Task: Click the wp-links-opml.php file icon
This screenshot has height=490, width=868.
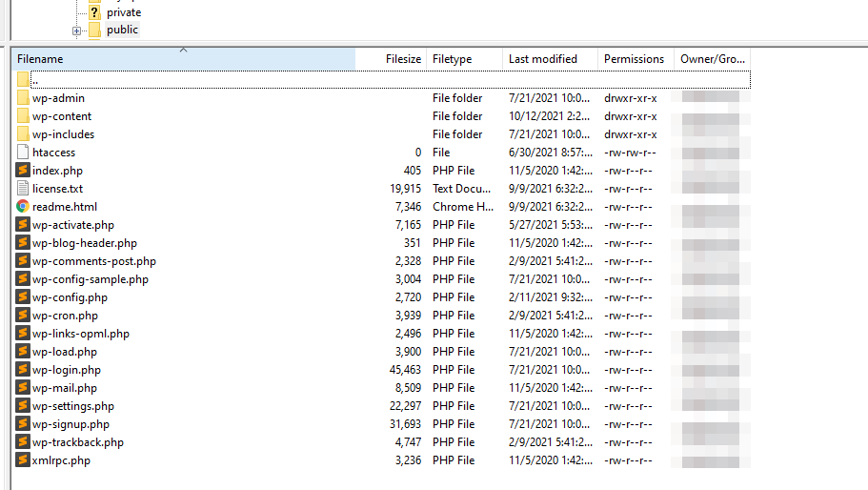Action: click(23, 334)
